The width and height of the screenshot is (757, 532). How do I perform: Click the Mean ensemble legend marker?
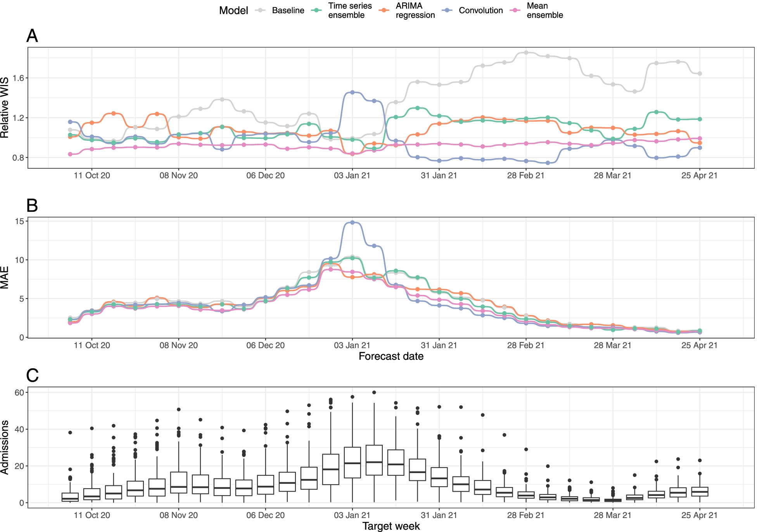(515, 10)
